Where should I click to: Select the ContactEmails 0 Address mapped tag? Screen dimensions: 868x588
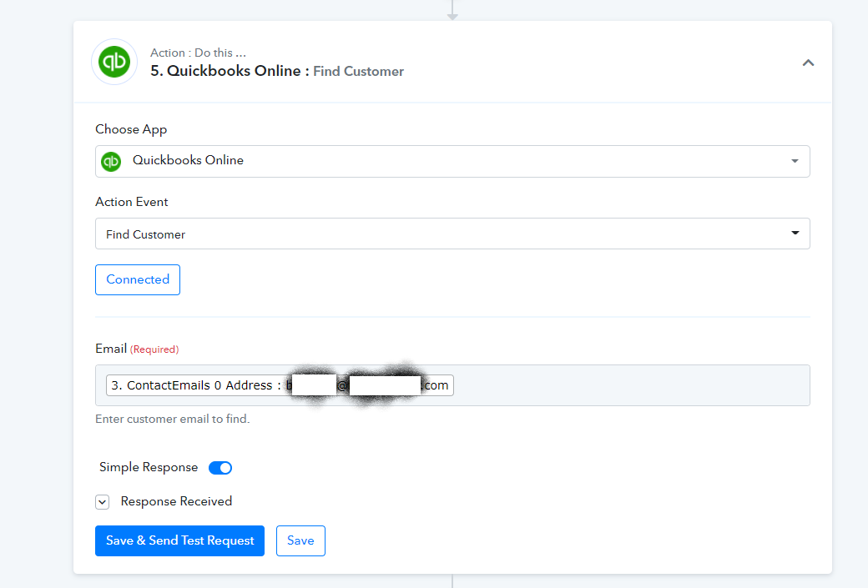pyautogui.click(x=280, y=385)
